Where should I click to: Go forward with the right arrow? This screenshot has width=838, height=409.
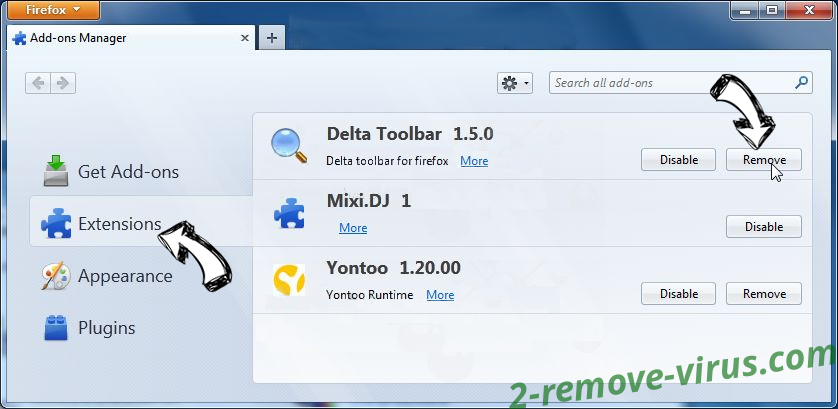click(x=63, y=83)
